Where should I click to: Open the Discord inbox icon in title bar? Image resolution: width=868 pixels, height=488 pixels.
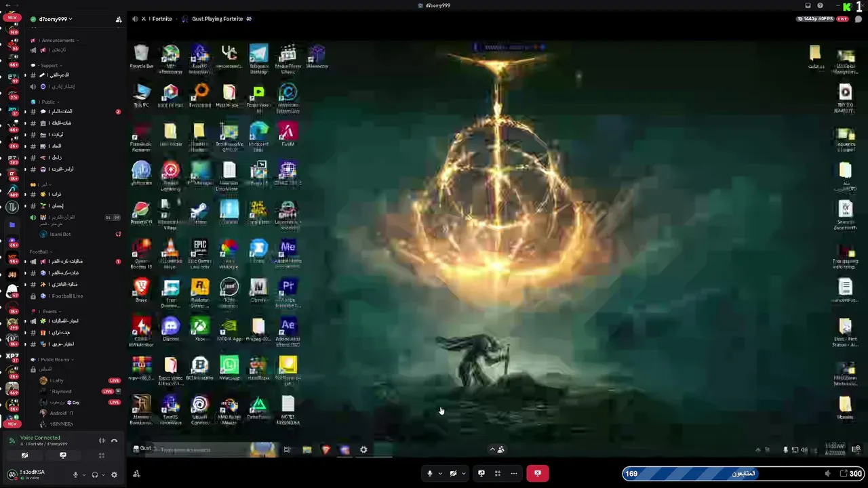[808, 5]
